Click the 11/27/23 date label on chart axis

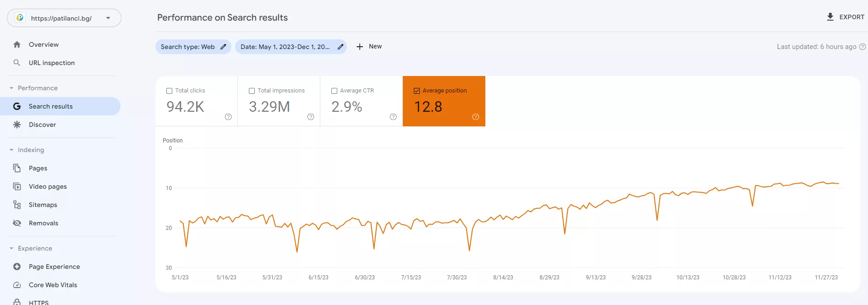click(826, 278)
